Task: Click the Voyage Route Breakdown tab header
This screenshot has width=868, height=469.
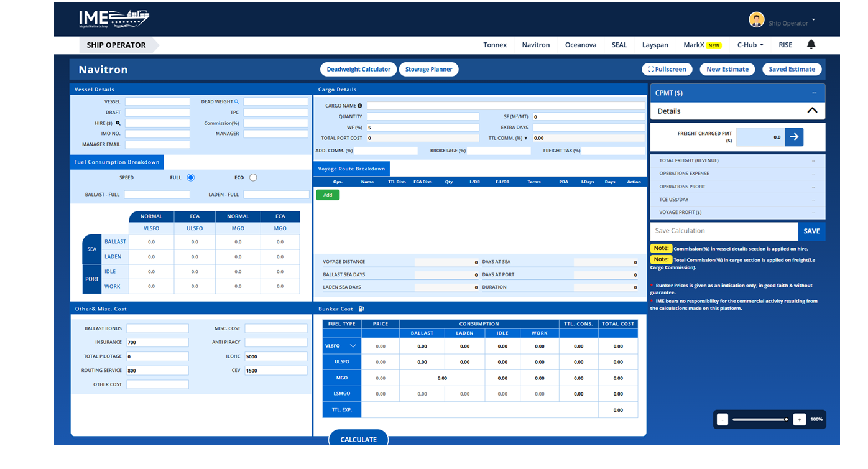Action: point(351,169)
